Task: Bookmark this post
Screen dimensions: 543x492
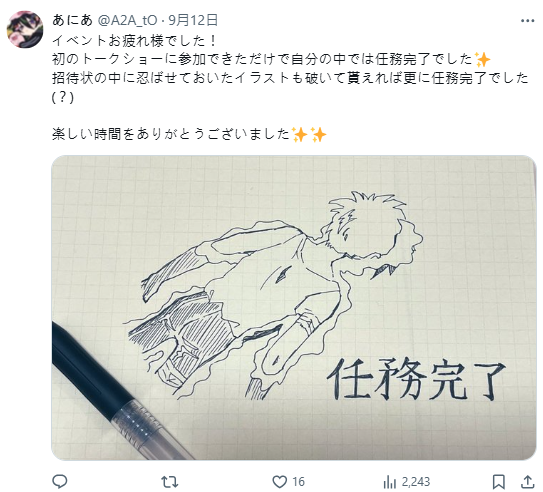Action: coord(498,482)
